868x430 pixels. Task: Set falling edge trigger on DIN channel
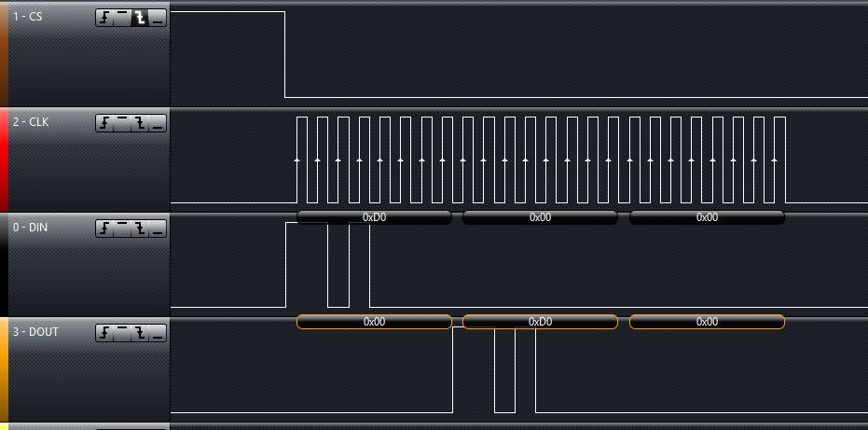tap(140, 229)
